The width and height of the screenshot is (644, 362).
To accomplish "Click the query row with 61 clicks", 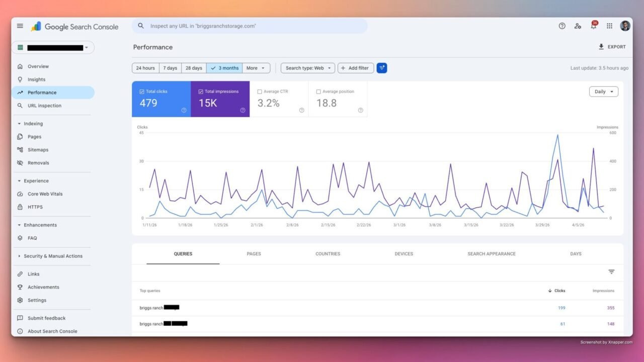I will click(x=377, y=324).
